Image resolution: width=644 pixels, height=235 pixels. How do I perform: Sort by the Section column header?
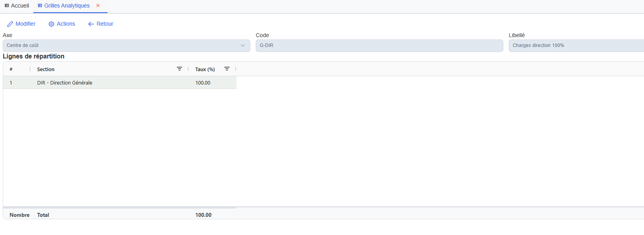coord(46,69)
